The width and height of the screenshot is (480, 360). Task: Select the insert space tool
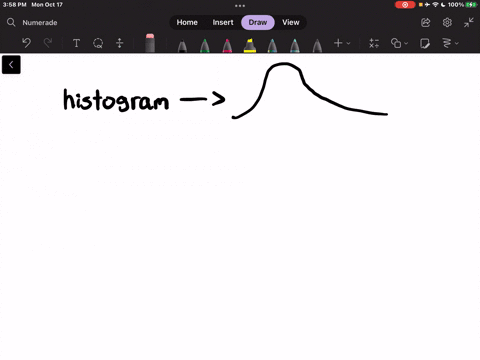pyautogui.click(x=120, y=43)
